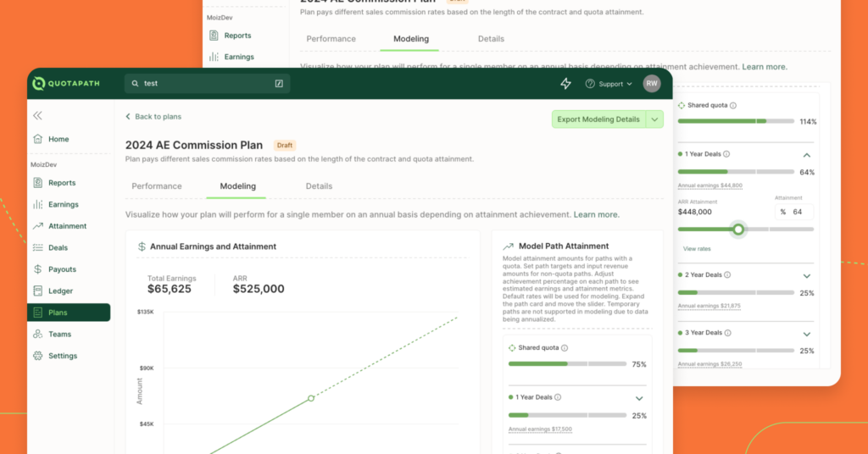Expand the 2 Year Deals card

point(806,275)
